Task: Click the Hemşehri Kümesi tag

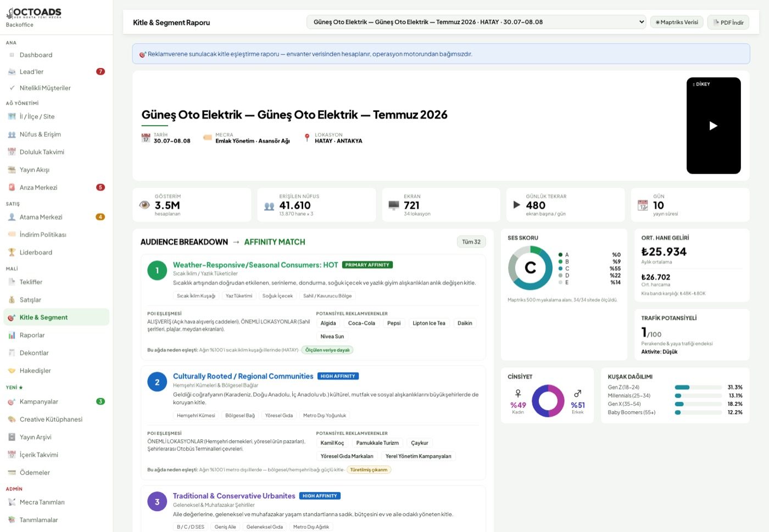Action: (196, 416)
